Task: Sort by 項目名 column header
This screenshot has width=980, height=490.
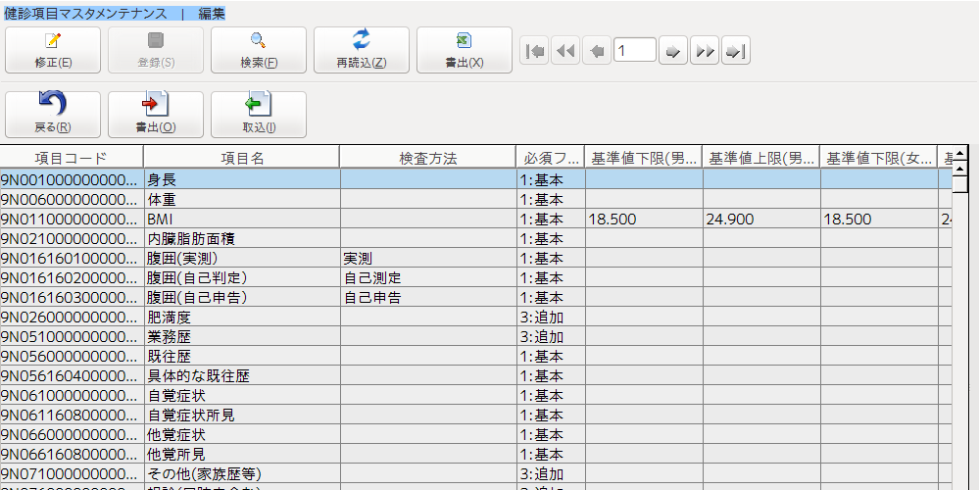Action: tap(242, 158)
